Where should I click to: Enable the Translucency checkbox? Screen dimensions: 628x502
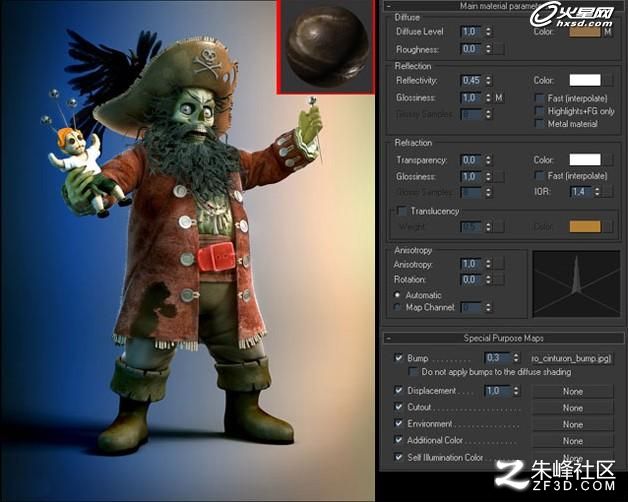pyautogui.click(x=402, y=211)
